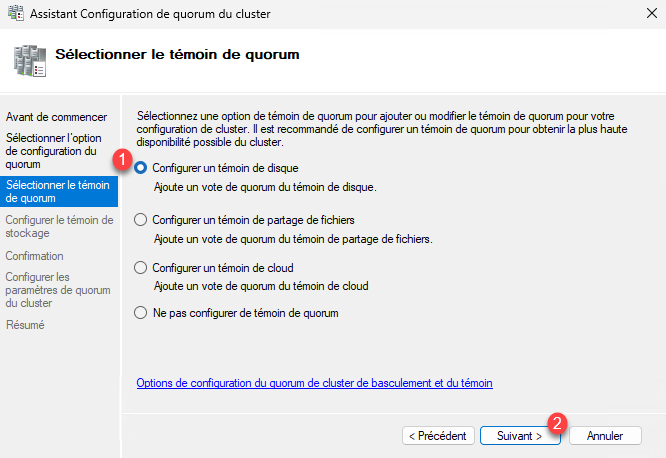
Task: Go to the Résumé step
Action: coord(25,325)
